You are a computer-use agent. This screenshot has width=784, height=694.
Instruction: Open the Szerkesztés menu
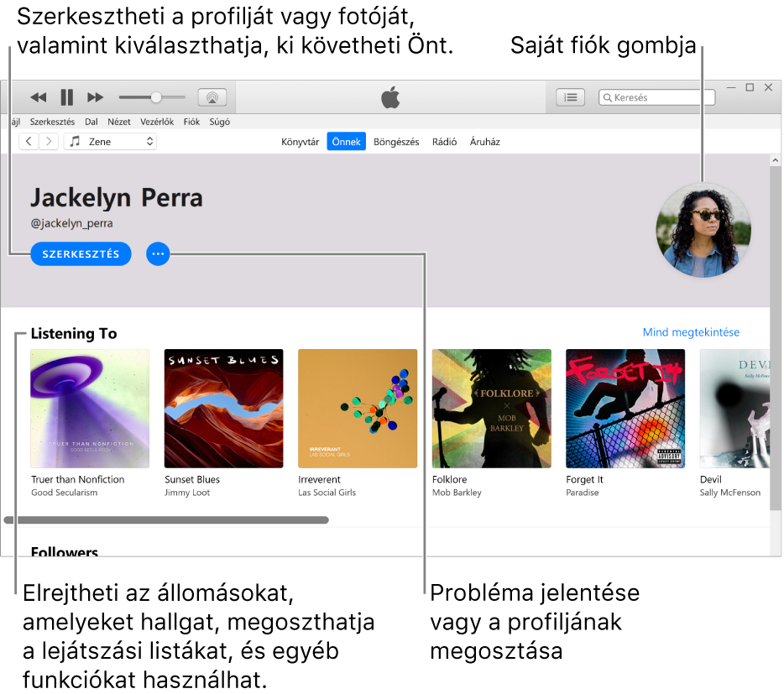pyautogui.click(x=52, y=122)
